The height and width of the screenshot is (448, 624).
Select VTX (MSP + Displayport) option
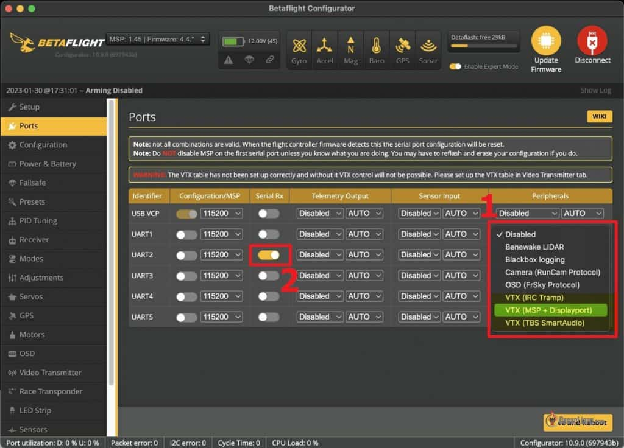550,310
